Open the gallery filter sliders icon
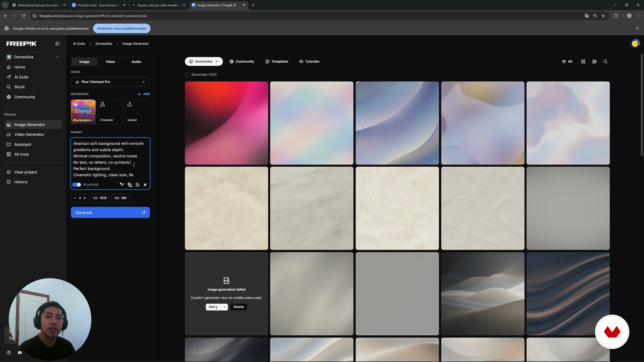644x362 pixels. point(595,62)
